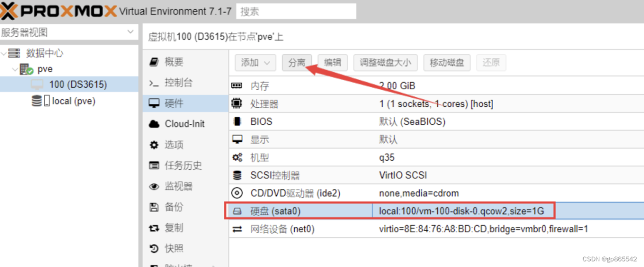Click the 硬件 monitor icon
644x267 pixels.
(154, 104)
